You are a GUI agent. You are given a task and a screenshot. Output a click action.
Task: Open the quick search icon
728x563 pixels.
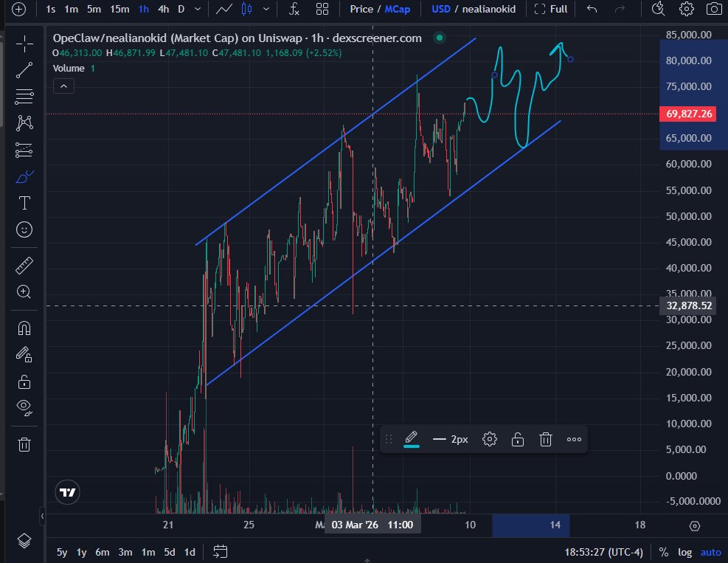pyautogui.click(x=658, y=9)
